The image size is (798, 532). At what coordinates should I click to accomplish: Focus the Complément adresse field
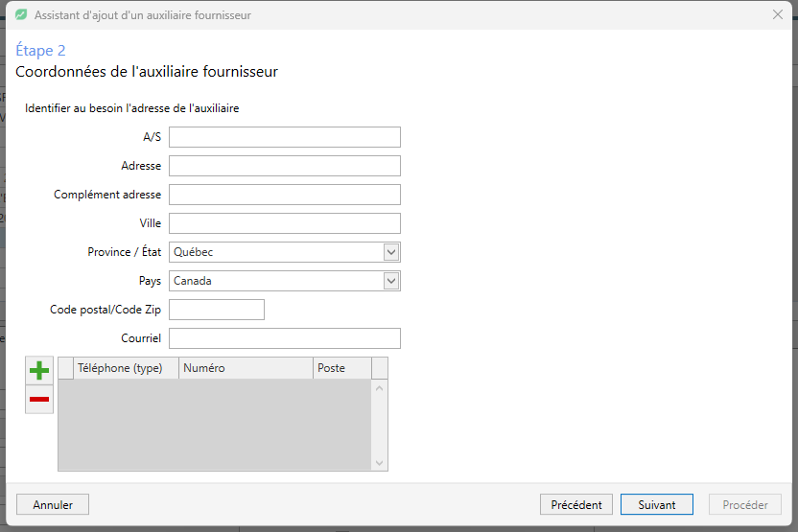point(285,195)
